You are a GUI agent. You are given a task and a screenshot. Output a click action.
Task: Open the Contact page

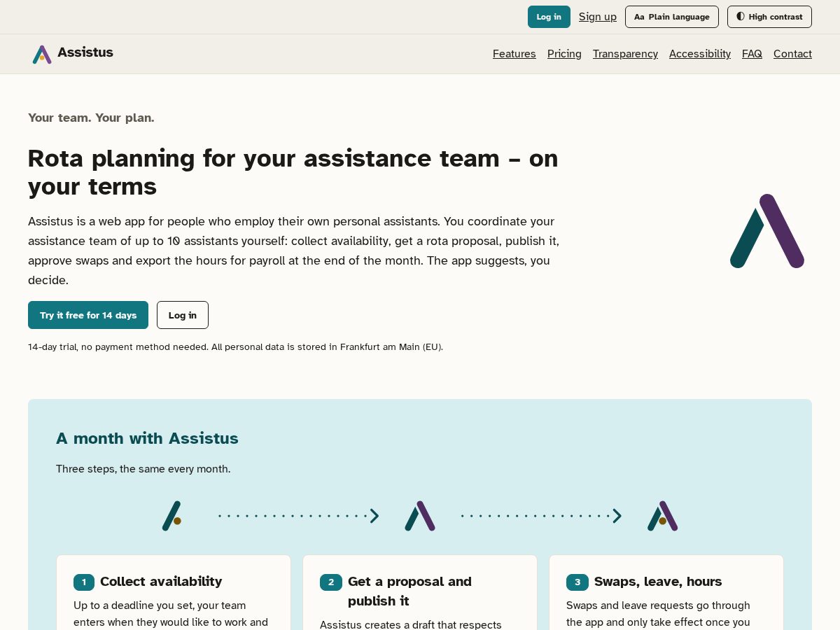792,54
